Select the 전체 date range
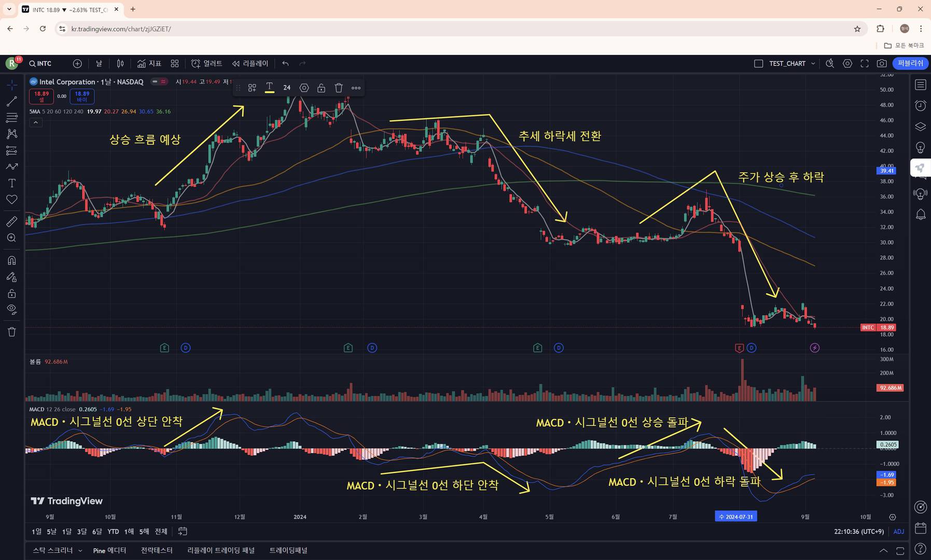Viewport: 931px width, 560px height. 161,531
